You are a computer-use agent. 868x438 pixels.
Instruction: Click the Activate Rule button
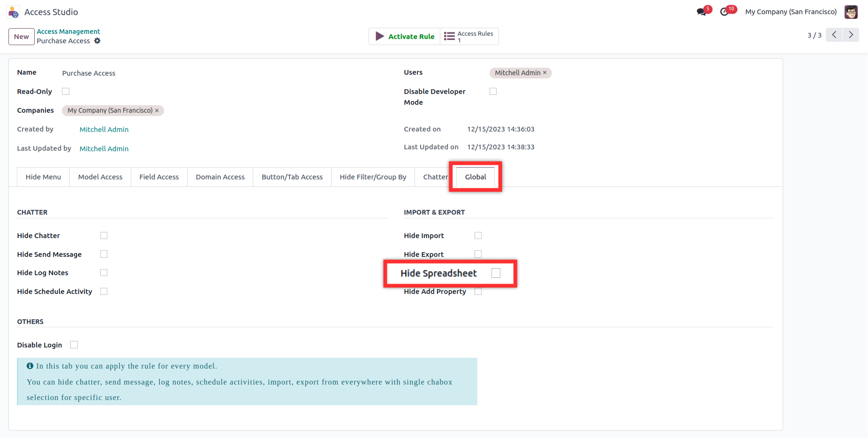pos(405,36)
